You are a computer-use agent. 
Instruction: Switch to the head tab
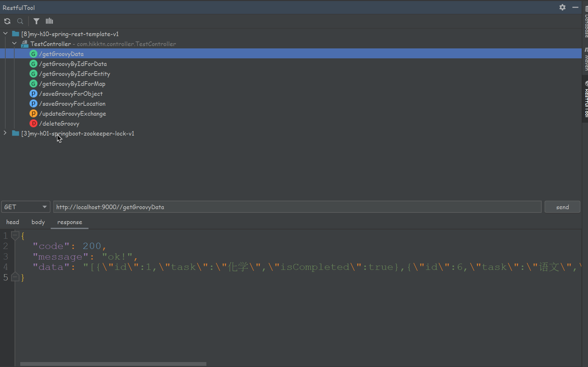tap(13, 222)
